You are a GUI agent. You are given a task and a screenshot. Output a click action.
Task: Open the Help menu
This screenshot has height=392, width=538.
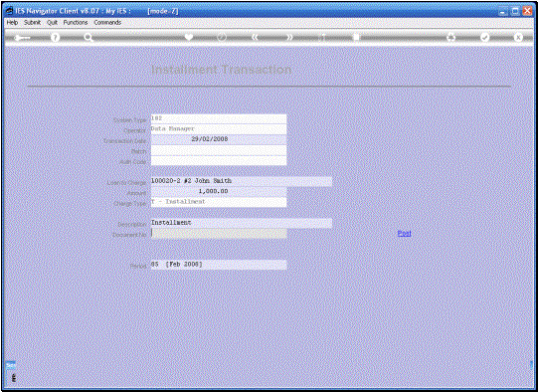click(x=12, y=22)
